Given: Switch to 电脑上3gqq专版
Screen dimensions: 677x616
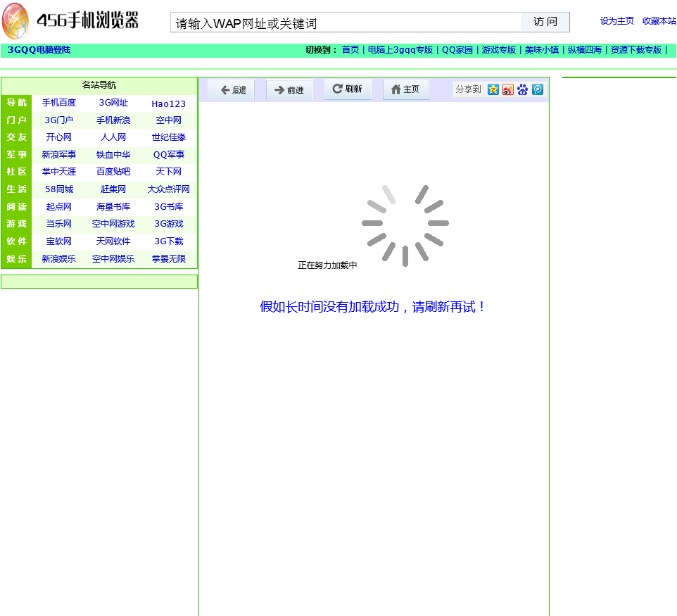Looking at the screenshot, I should pyautogui.click(x=400, y=50).
